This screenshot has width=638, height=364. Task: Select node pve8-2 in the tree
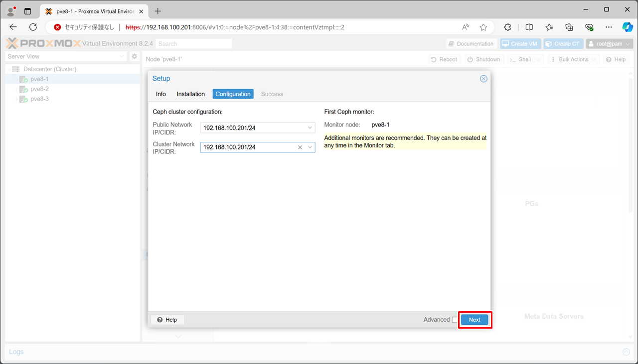tap(39, 89)
